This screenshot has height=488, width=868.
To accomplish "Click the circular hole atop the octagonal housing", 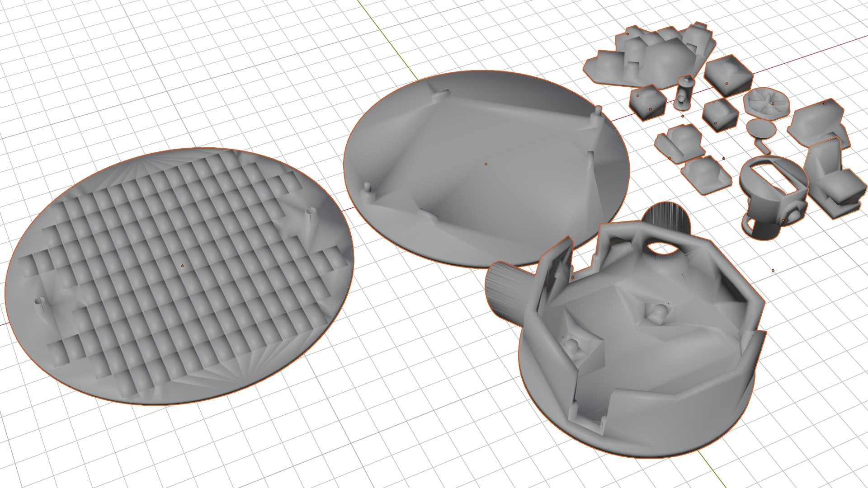I will [x=661, y=249].
